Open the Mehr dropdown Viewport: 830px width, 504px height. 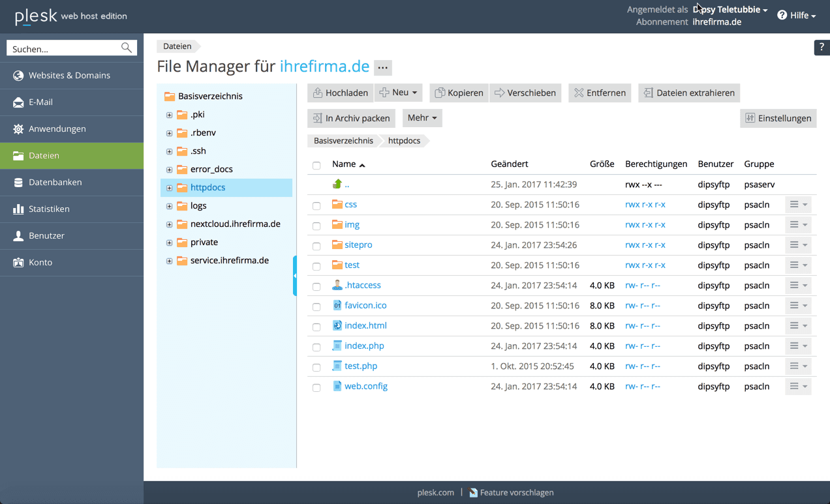click(x=422, y=118)
